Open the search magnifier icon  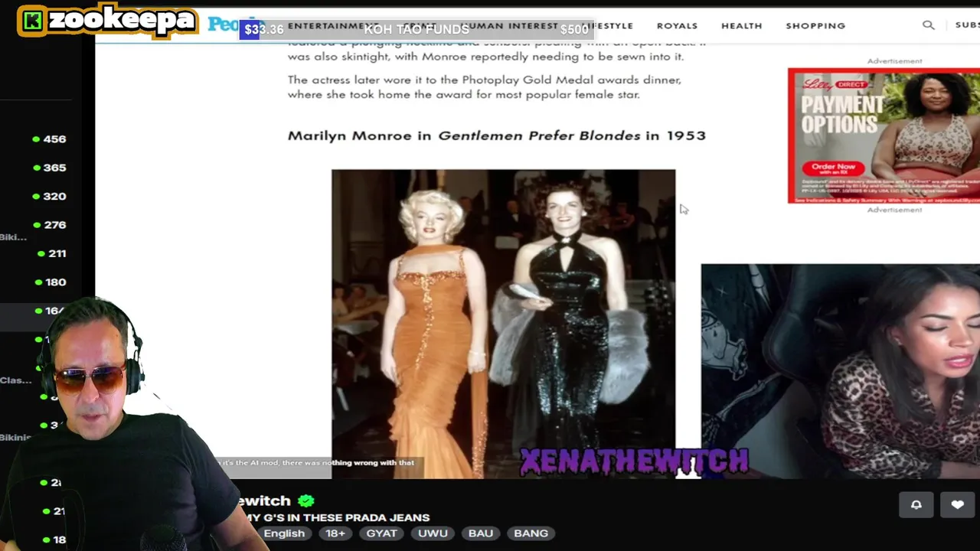coord(929,25)
